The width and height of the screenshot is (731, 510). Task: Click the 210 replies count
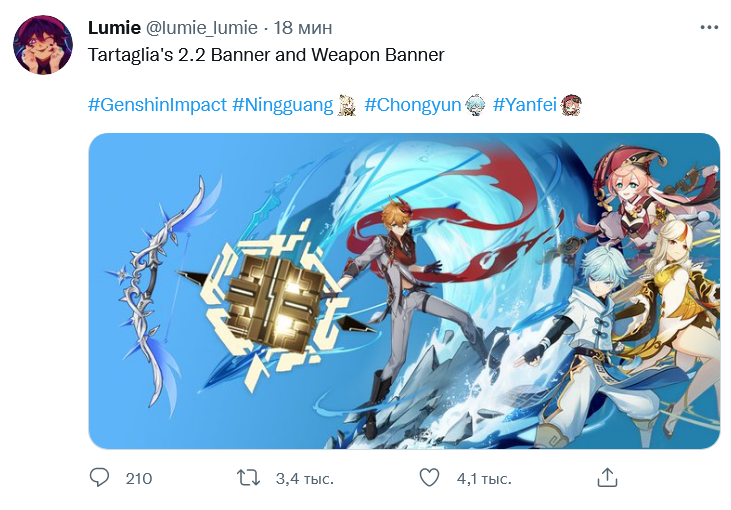click(139, 478)
